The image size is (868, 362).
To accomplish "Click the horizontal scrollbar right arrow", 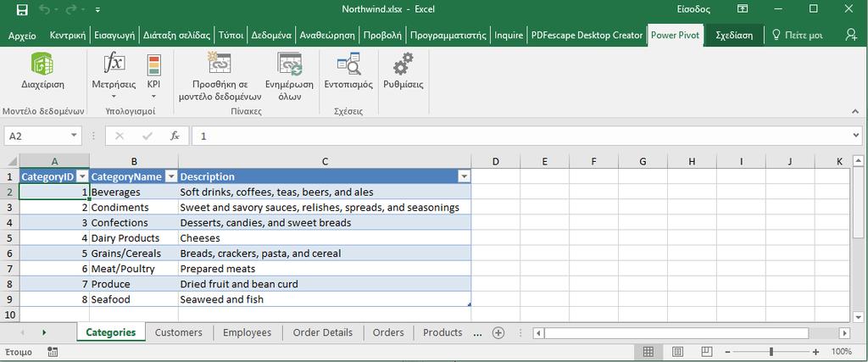I will point(844,333).
